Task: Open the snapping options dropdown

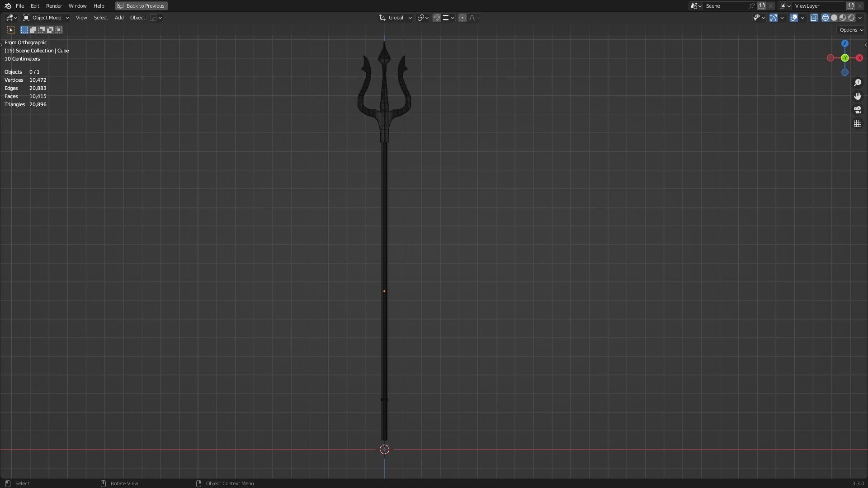Action: (x=448, y=18)
